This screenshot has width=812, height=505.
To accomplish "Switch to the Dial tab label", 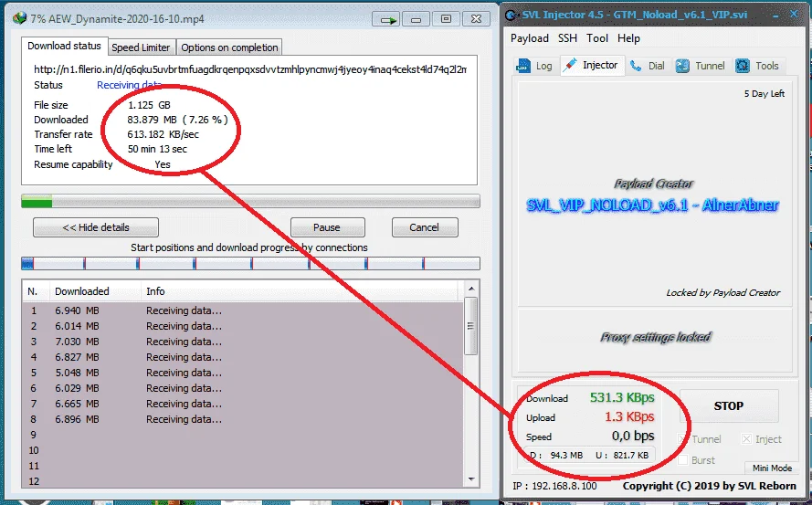I will [x=656, y=66].
